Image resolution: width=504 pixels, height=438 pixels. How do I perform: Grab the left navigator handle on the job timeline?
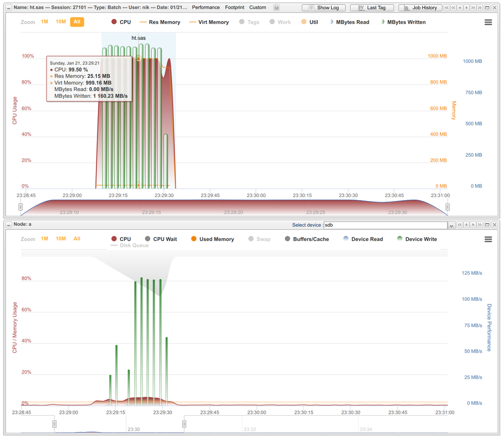[21, 207]
